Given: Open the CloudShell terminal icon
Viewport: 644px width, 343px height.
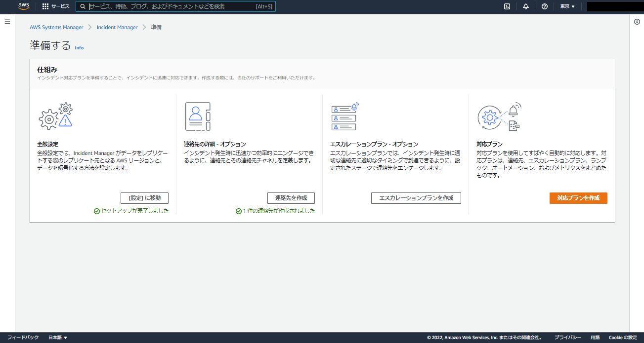Looking at the screenshot, I should coord(507,6).
